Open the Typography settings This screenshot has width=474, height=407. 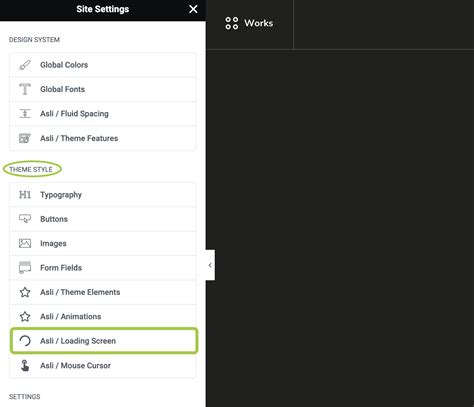coord(103,195)
